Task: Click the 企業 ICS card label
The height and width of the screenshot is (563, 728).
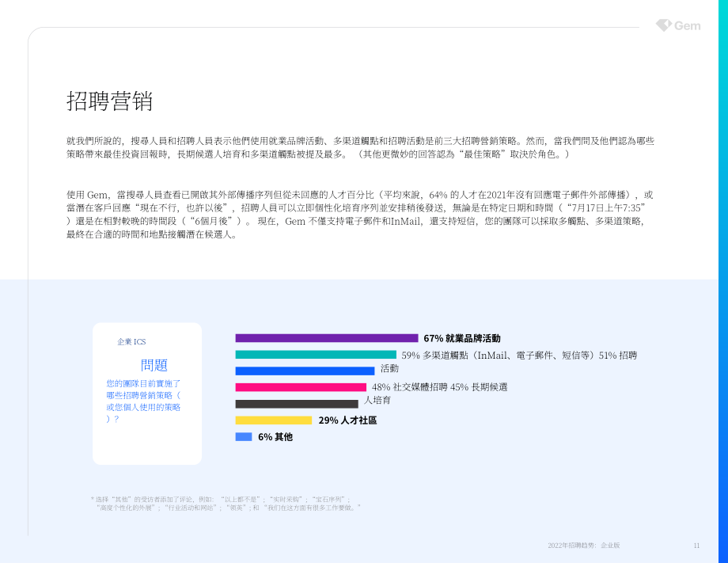Action: click(x=131, y=342)
